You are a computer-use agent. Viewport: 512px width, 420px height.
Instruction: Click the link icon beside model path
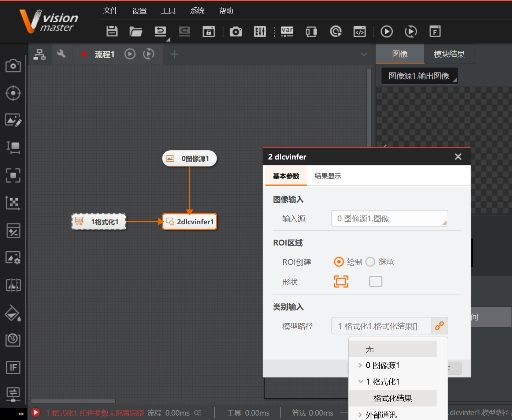click(x=439, y=326)
